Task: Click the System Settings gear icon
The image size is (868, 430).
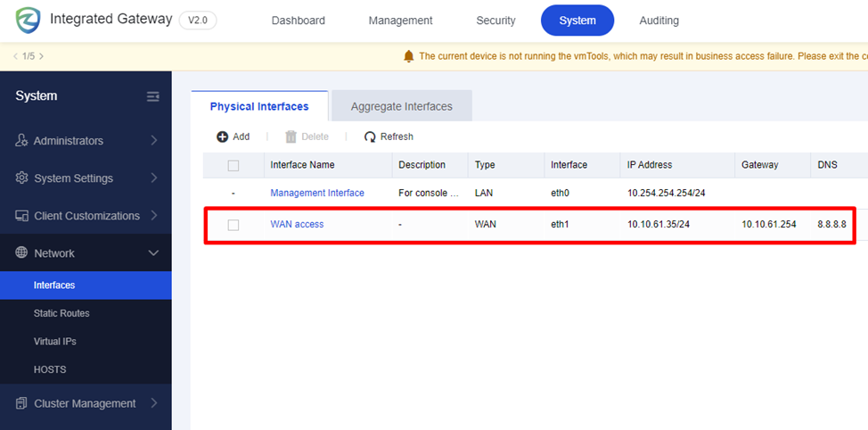Action: (x=22, y=178)
